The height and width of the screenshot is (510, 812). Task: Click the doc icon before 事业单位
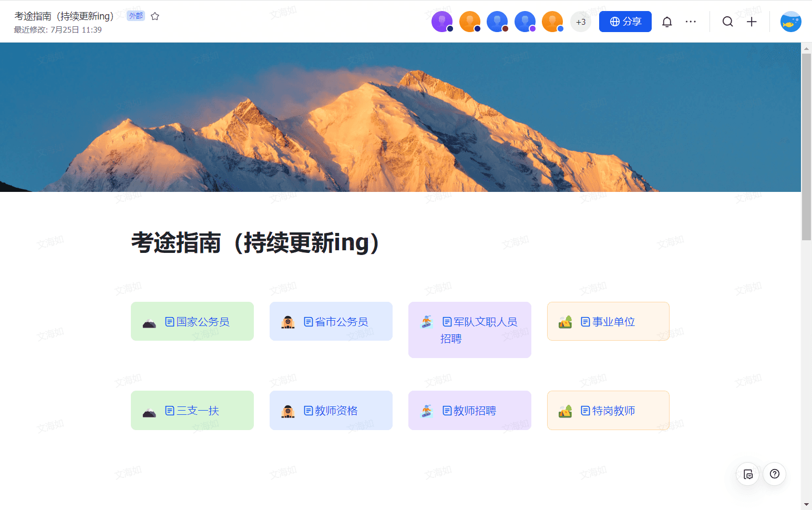coord(585,322)
